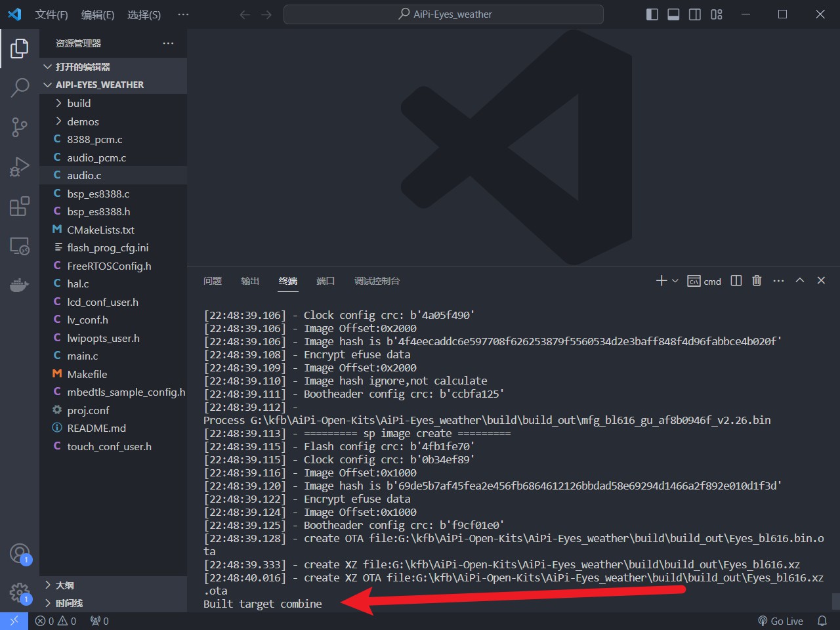Open customize layout icon
Screen dimensions: 840x630
pos(717,14)
